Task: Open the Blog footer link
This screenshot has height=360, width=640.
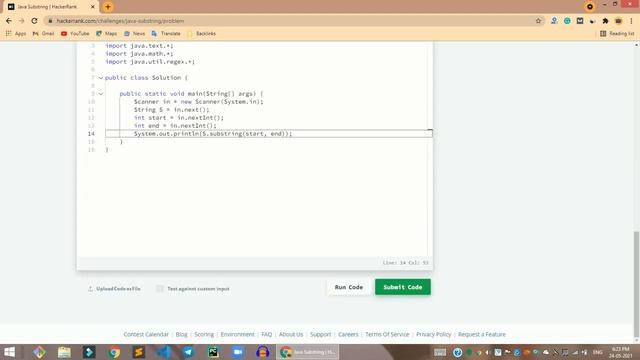Action: [x=182, y=334]
